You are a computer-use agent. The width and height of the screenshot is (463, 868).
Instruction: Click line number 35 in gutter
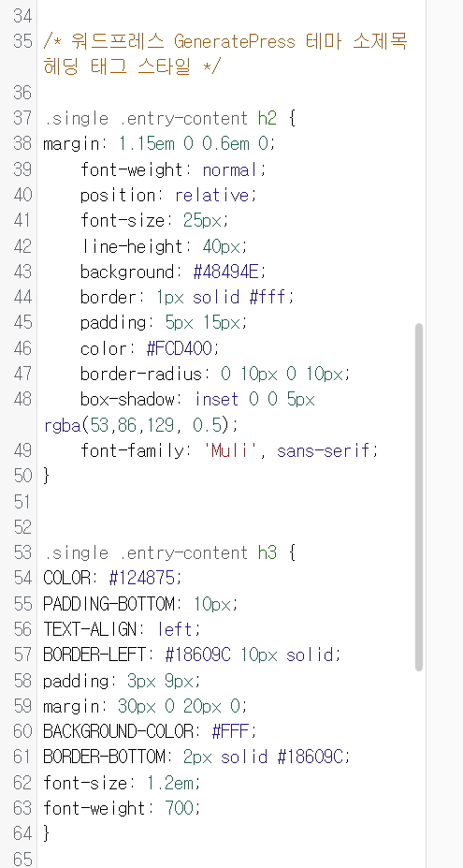click(22, 41)
